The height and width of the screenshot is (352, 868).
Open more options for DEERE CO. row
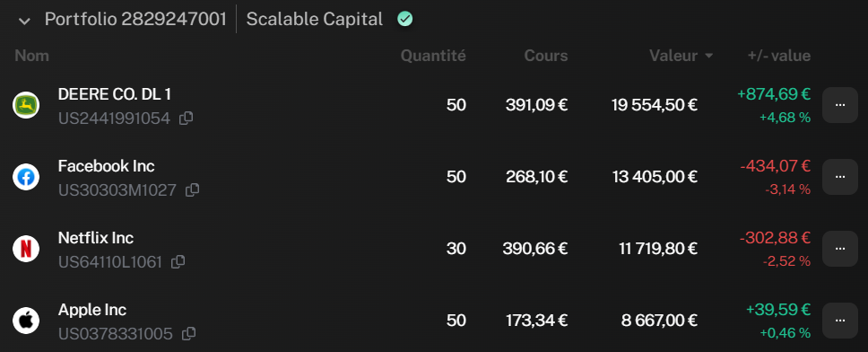tap(840, 105)
